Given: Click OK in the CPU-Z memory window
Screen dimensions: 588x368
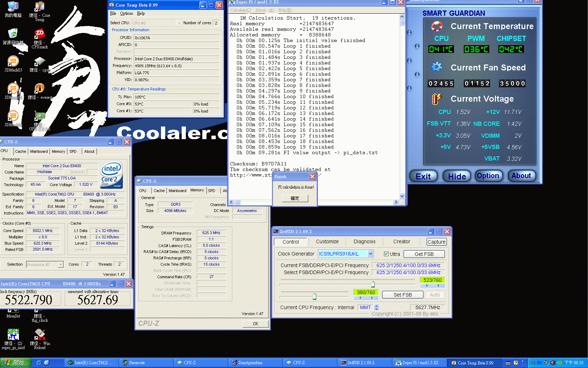Looking at the screenshot, I should [255, 324].
